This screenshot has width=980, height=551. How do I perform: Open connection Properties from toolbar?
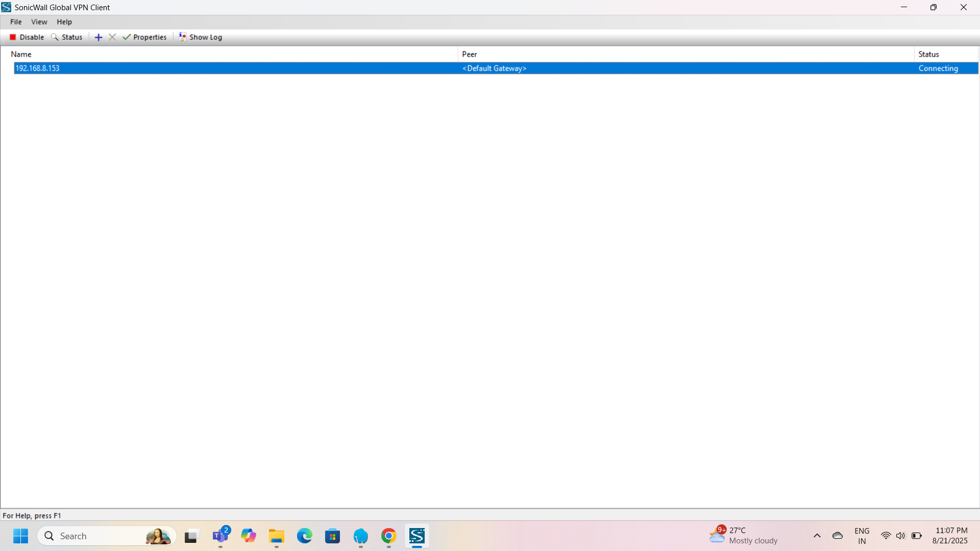coord(144,37)
